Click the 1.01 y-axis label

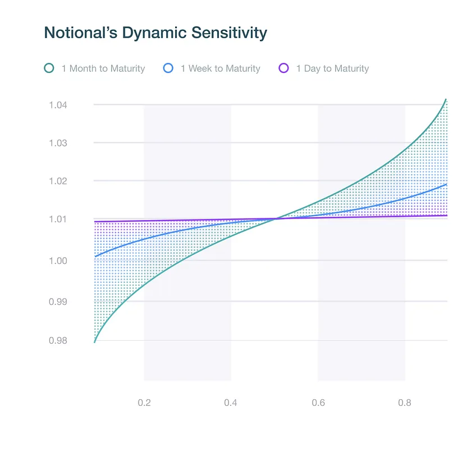tap(58, 219)
